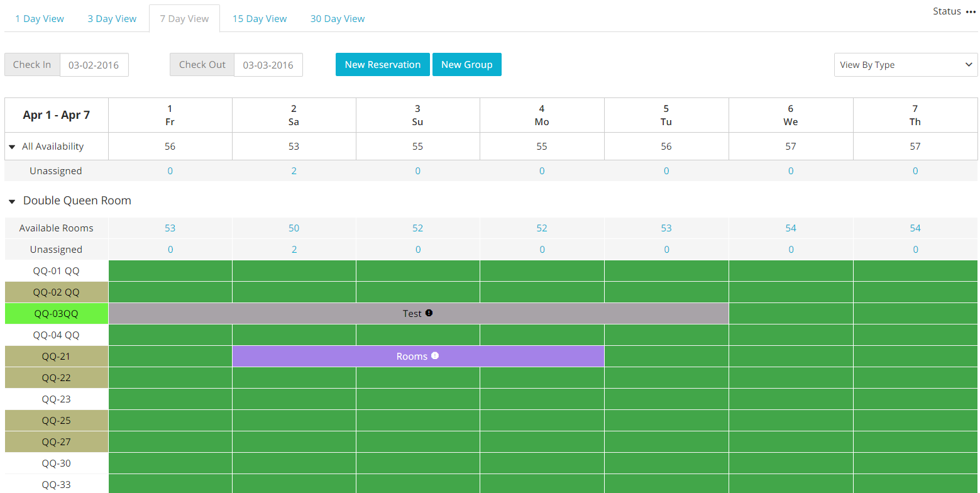Click Available Rooms count 53 on Friday
Viewport: 980px width, 493px height.
[170, 228]
